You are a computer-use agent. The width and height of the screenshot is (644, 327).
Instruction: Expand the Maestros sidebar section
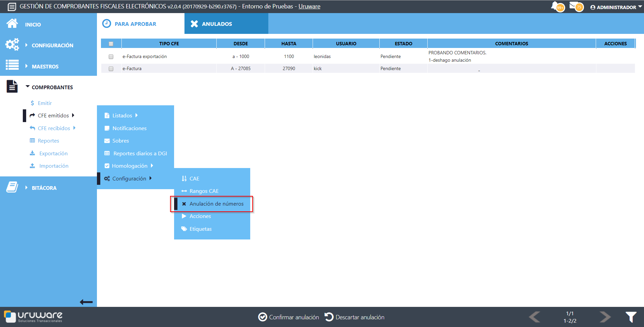tap(45, 66)
